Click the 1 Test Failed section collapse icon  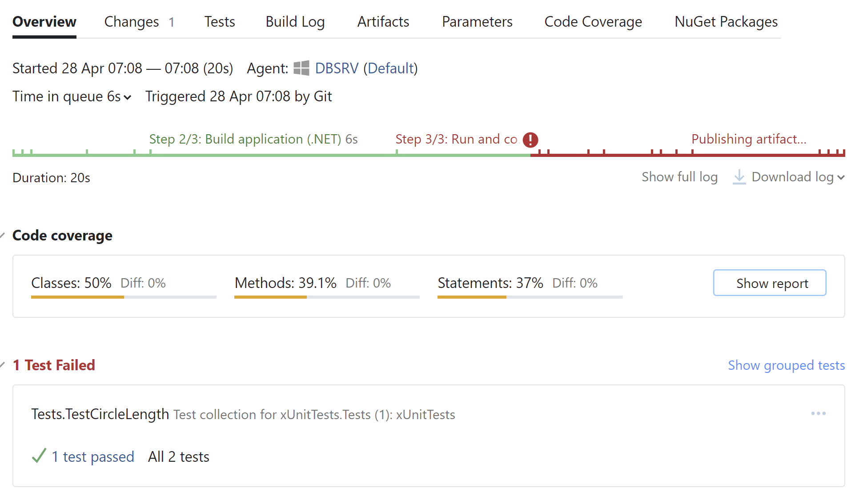click(x=4, y=365)
